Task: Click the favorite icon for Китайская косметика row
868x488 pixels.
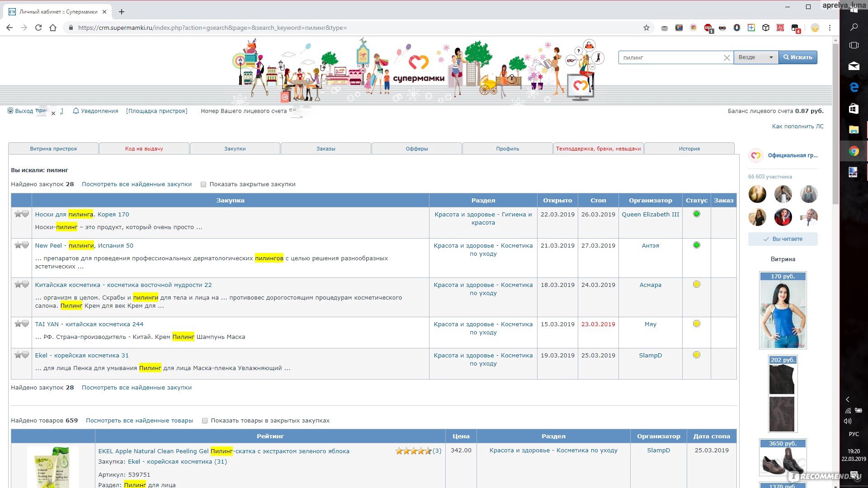Action: 21,285
